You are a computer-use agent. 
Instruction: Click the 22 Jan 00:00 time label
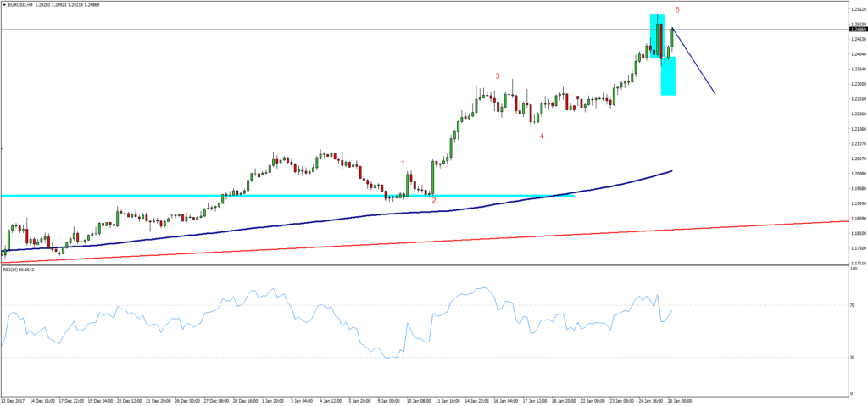coord(593,400)
